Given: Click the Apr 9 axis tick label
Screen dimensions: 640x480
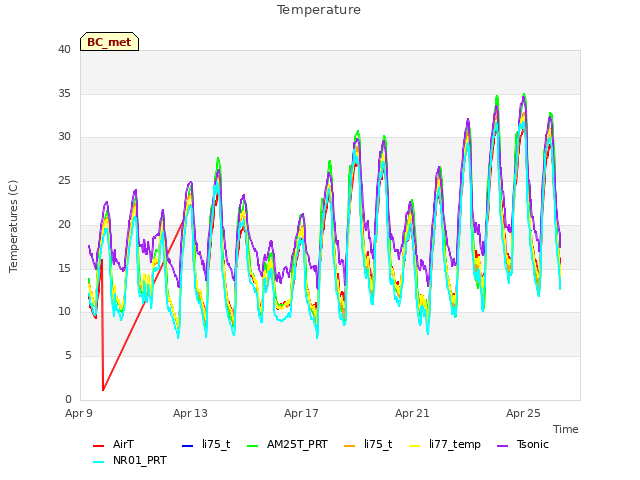Looking at the screenshot, I should [x=79, y=413].
